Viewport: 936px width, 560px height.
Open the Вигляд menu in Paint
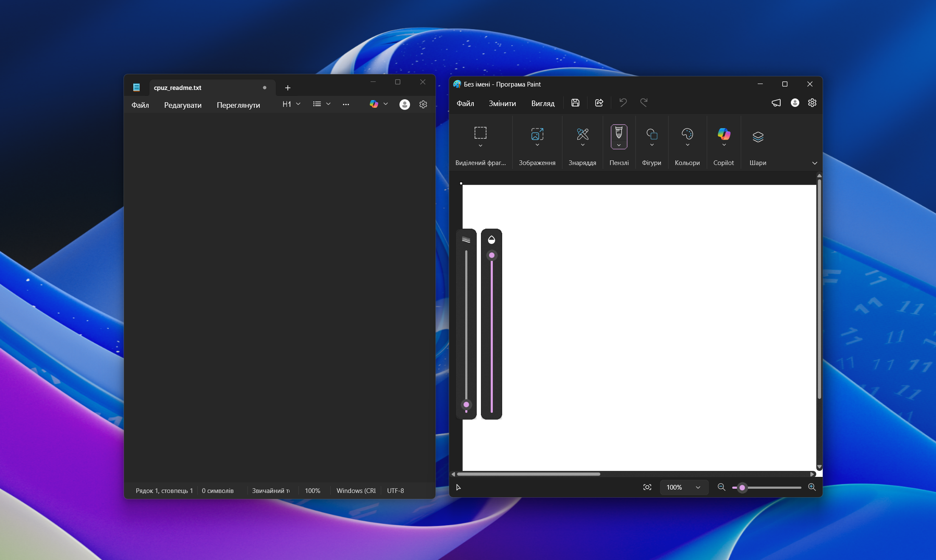point(542,104)
